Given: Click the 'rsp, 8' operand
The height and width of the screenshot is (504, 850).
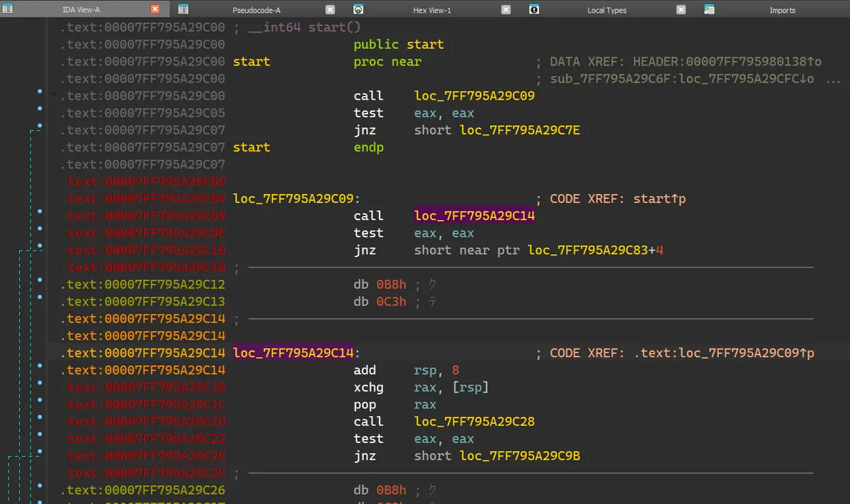Looking at the screenshot, I should [437, 370].
